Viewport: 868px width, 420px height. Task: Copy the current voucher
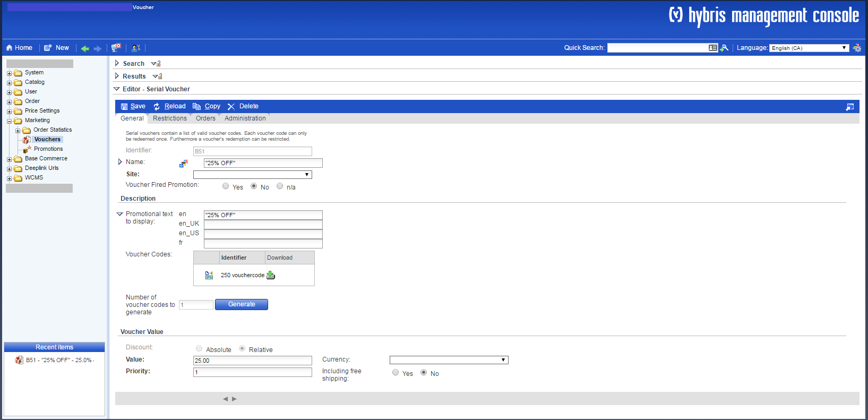click(x=207, y=106)
